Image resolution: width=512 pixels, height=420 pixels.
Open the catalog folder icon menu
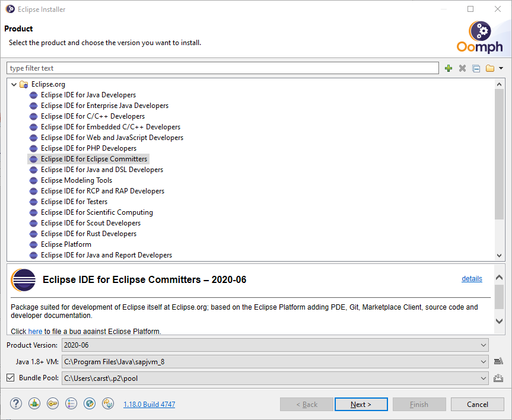(x=490, y=68)
